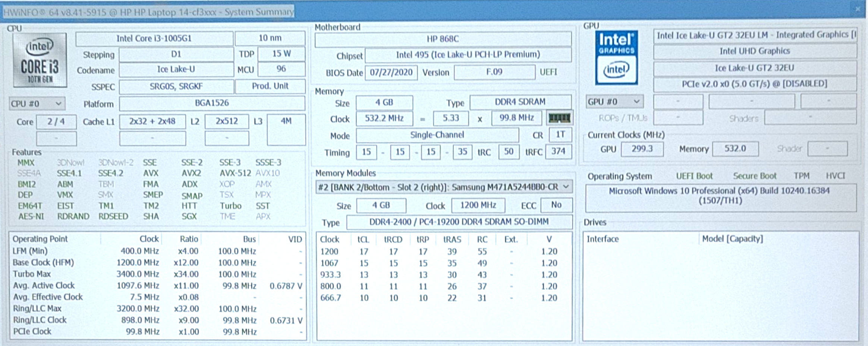Click the RDSEED feature label

pyautogui.click(x=113, y=216)
